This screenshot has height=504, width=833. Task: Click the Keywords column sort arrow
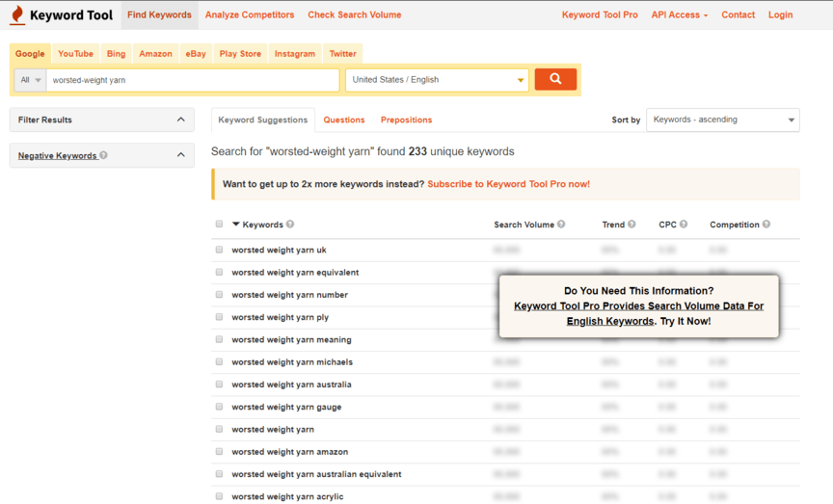236,225
